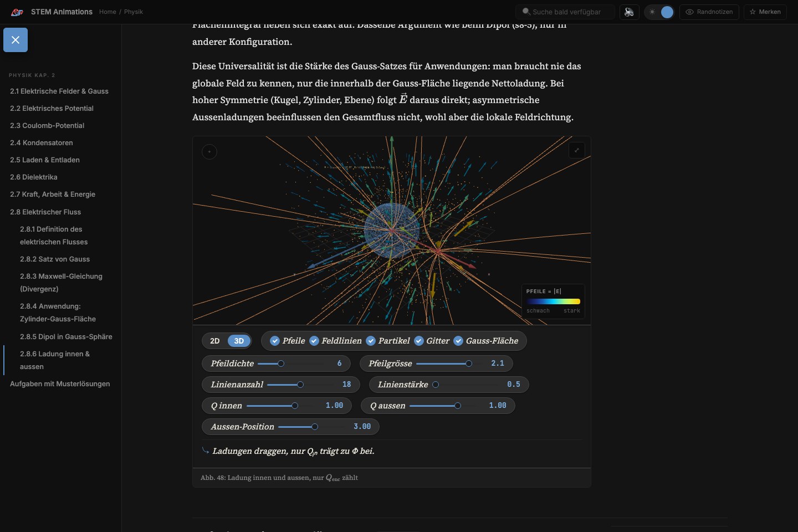Image resolution: width=798 pixels, height=532 pixels.
Task: Click the Pfeildichte value 6
Action: click(x=340, y=364)
